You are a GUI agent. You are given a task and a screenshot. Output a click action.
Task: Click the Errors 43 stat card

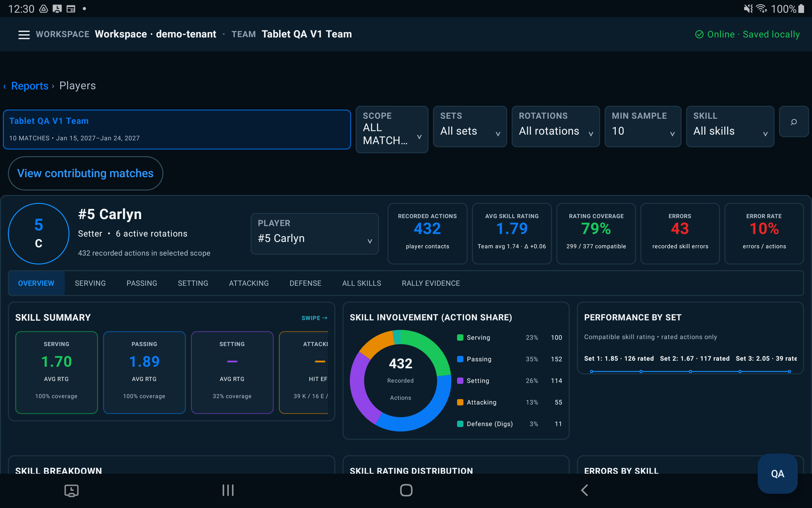pyautogui.click(x=680, y=233)
